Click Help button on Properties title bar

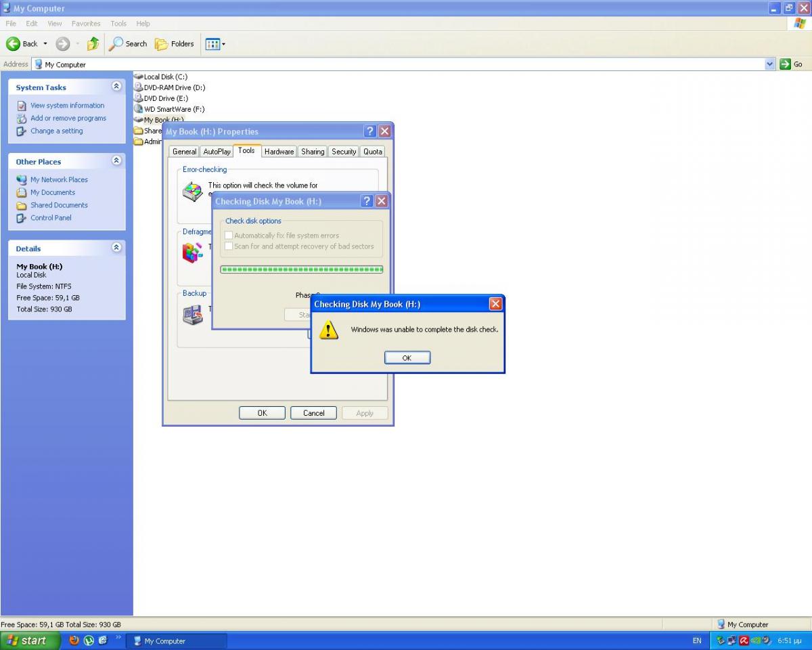[369, 131]
